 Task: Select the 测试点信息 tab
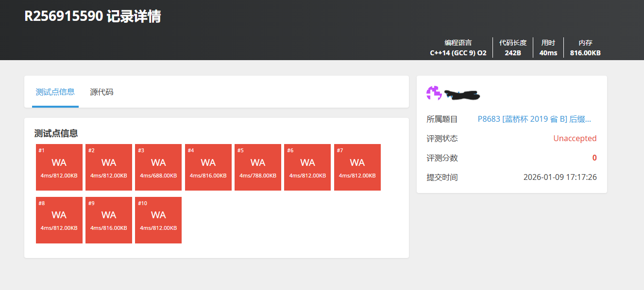[55, 92]
